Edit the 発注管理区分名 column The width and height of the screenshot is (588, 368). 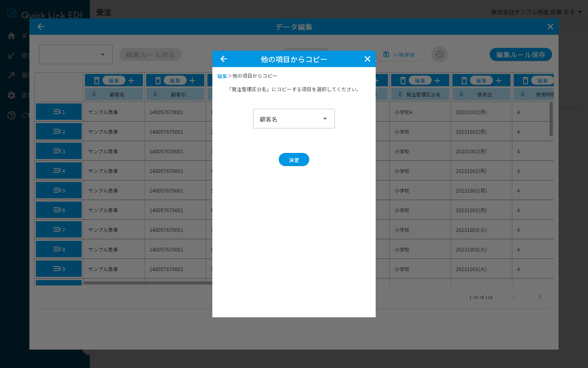pos(420,81)
